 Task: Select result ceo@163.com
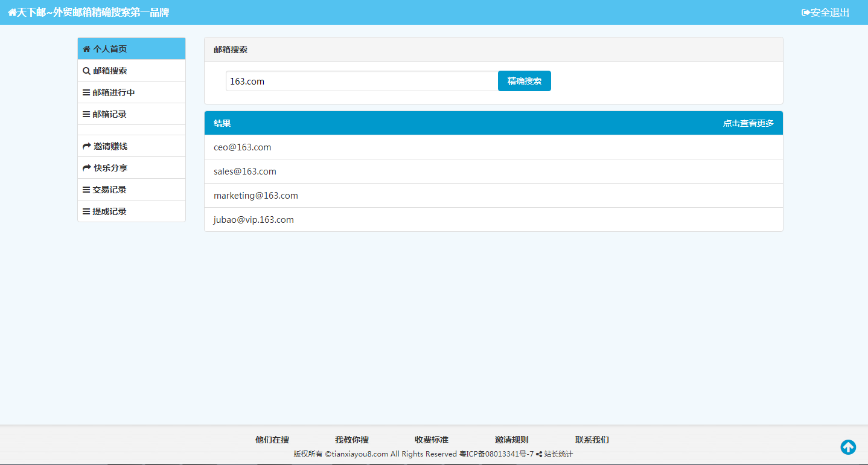(x=494, y=147)
